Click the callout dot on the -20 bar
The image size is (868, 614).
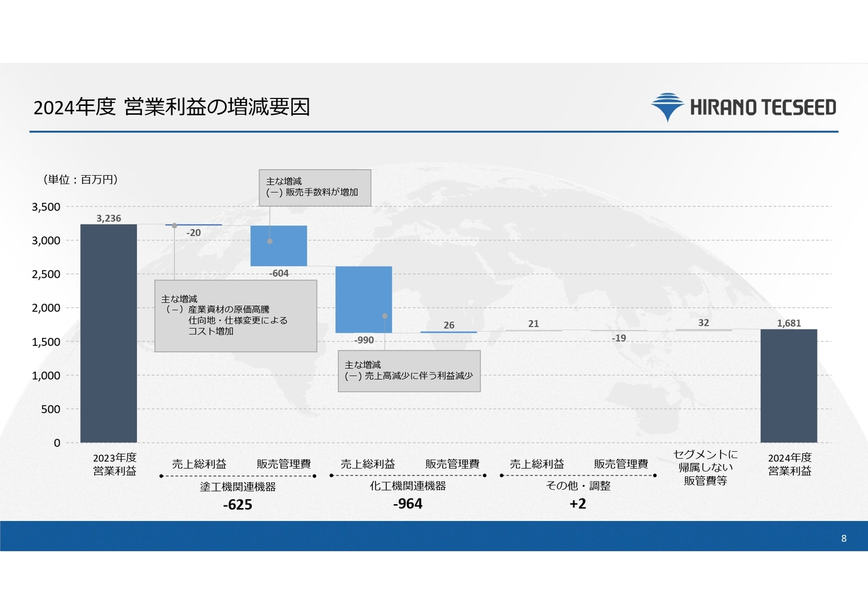[x=174, y=225]
